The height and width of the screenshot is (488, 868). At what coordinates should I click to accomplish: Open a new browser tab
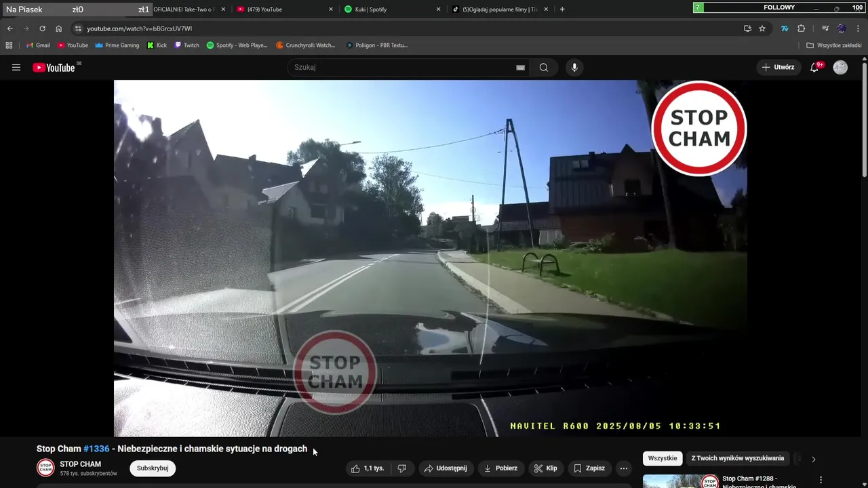562,9
